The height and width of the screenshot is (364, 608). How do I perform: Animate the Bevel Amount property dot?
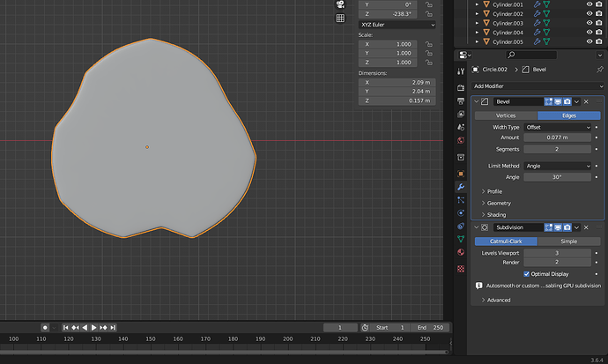pyautogui.click(x=597, y=137)
